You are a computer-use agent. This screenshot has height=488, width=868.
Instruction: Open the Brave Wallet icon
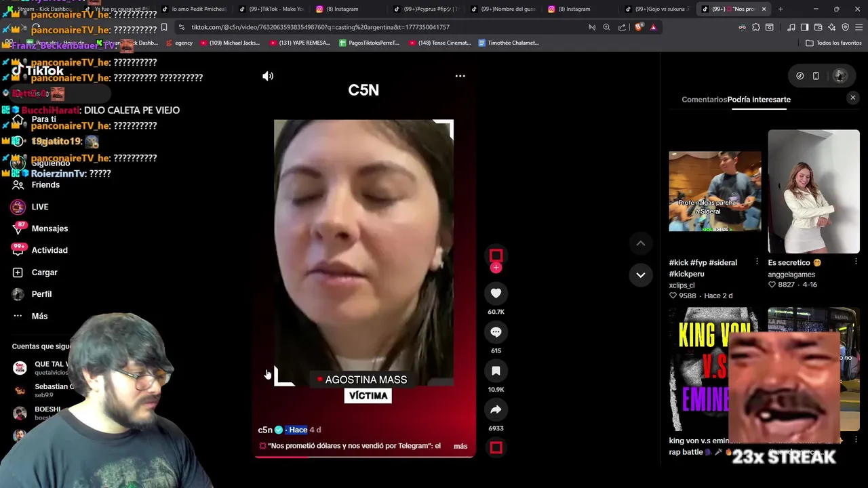point(818,27)
